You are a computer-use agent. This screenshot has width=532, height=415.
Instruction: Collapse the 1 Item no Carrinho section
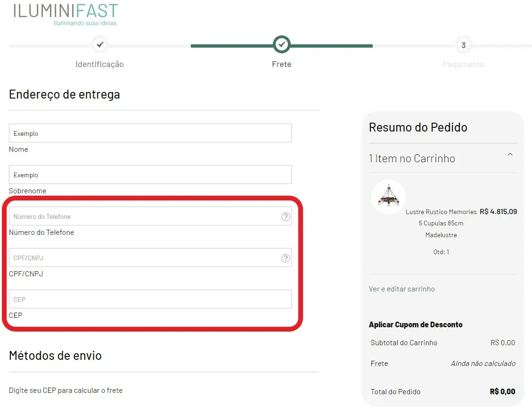coord(510,154)
